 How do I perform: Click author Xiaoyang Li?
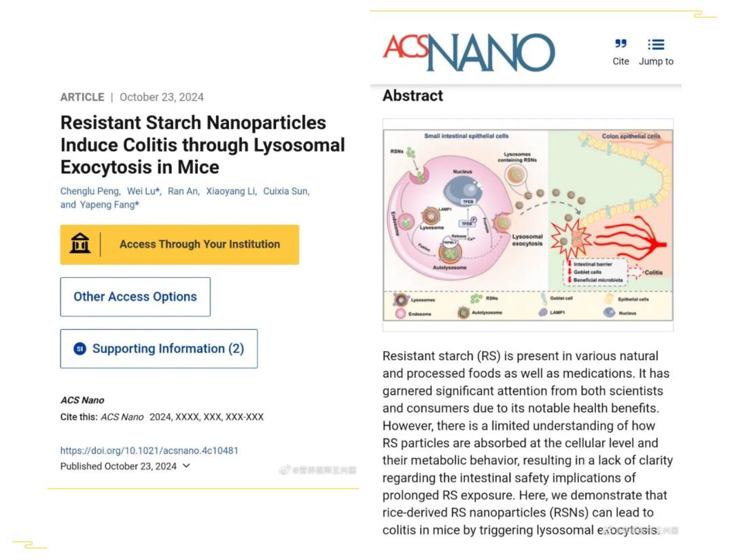[x=230, y=191]
